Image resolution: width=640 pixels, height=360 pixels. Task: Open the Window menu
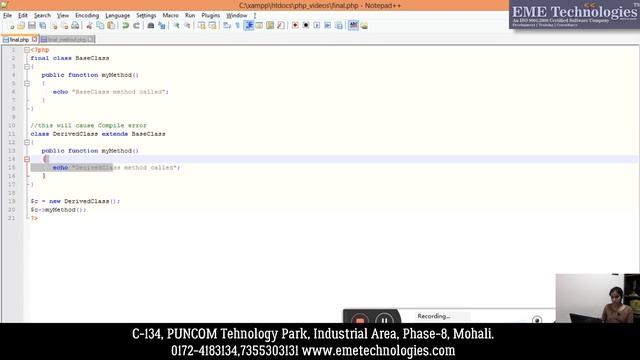click(237, 16)
